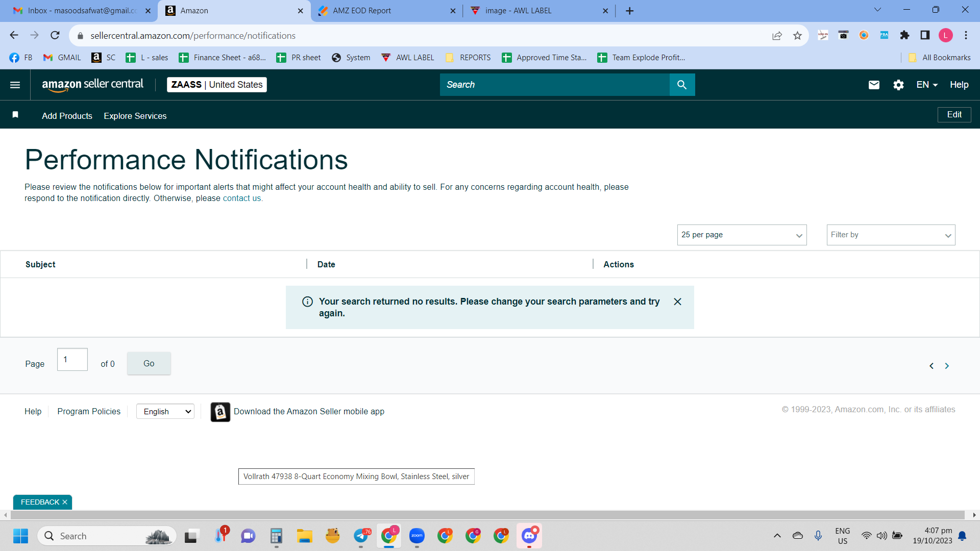Open the buyer messages envelope icon
980x551 pixels.
tap(874, 85)
